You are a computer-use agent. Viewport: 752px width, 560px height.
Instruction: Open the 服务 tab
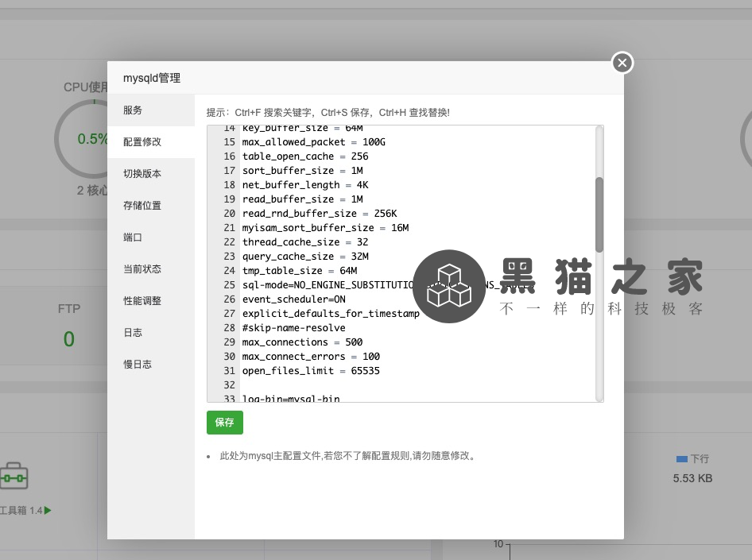[x=151, y=110]
